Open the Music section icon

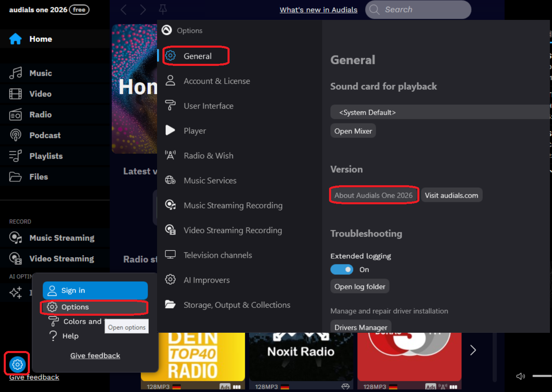click(x=15, y=73)
